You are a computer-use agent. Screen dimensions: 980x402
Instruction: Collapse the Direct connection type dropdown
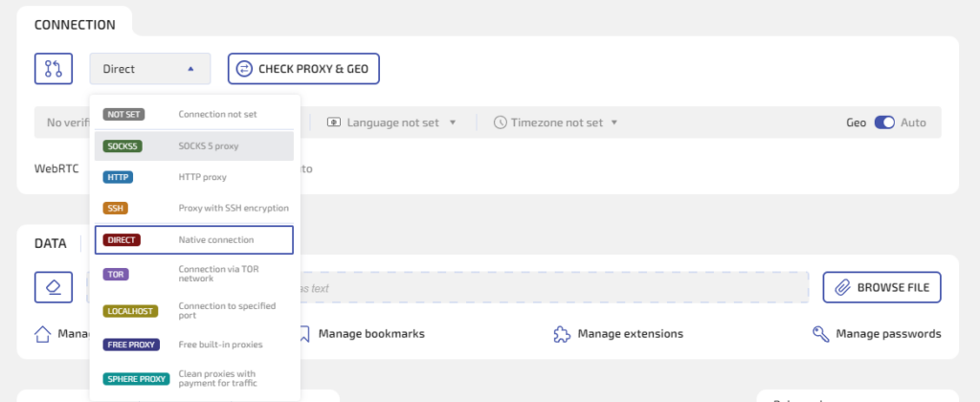(x=150, y=69)
